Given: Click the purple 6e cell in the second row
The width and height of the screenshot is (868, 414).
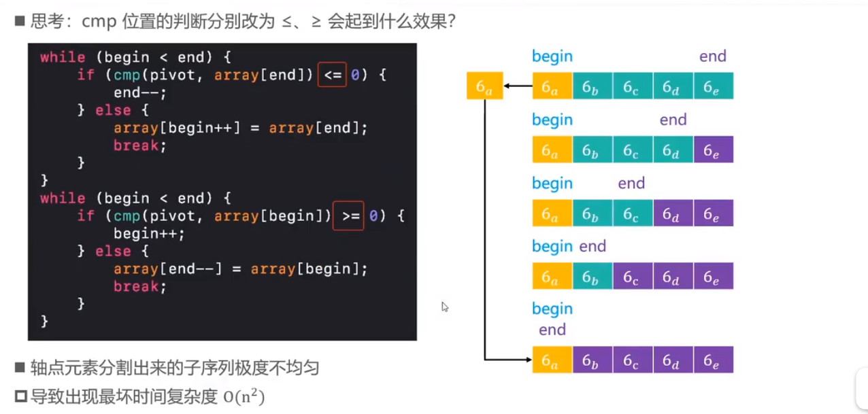Looking at the screenshot, I should point(713,150).
